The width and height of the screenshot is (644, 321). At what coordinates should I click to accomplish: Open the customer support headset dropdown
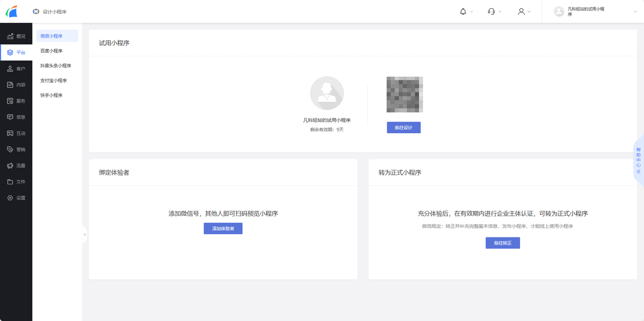(494, 12)
